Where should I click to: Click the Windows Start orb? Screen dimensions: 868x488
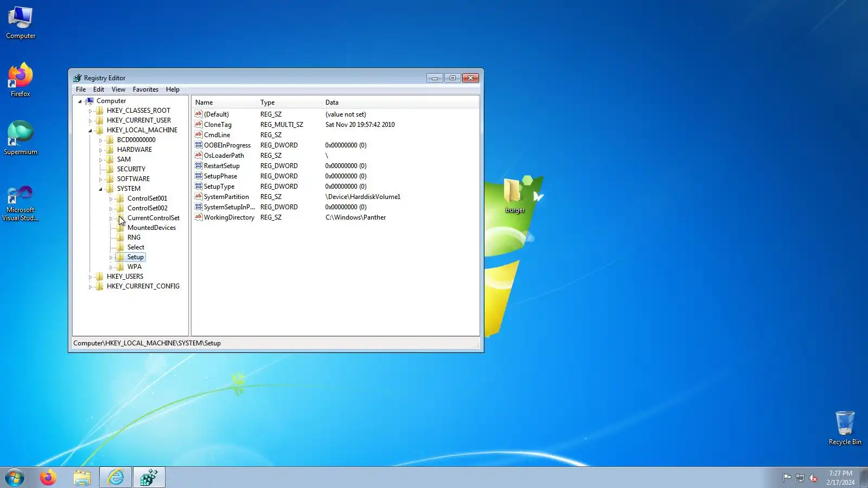pyautogui.click(x=15, y=478)
